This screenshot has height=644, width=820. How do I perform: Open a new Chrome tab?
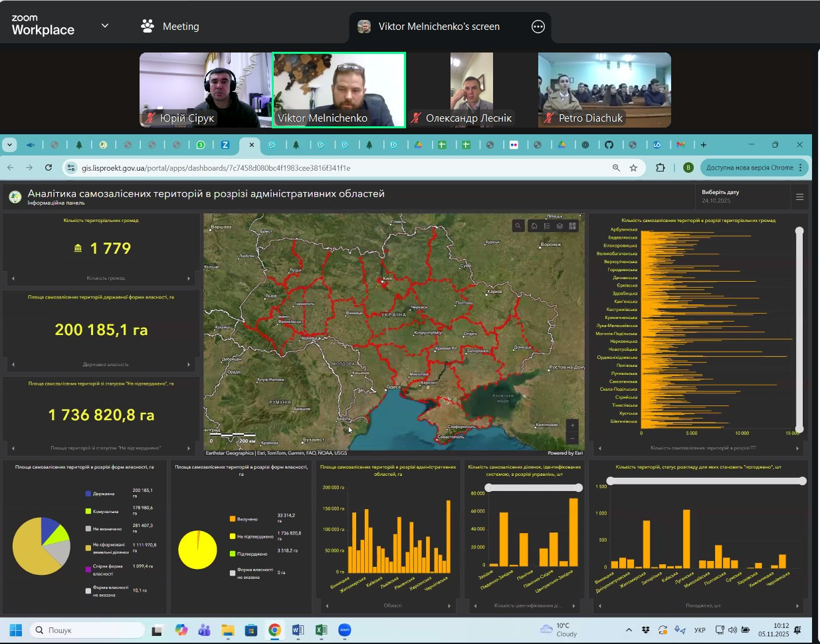point(703,145)
